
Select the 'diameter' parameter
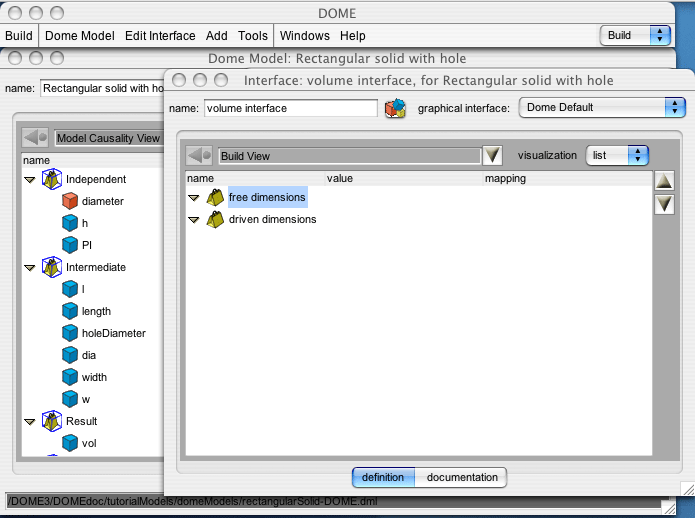[103, 201]
